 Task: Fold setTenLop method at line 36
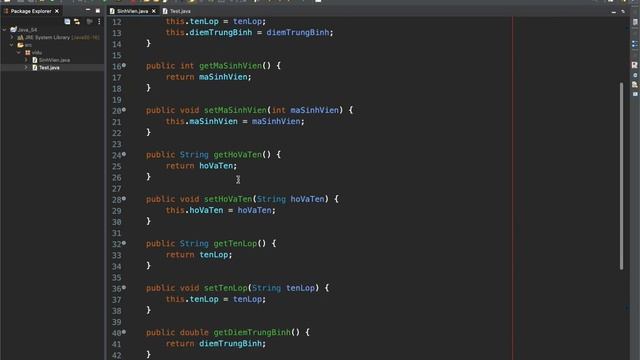(x=124, y=288)
